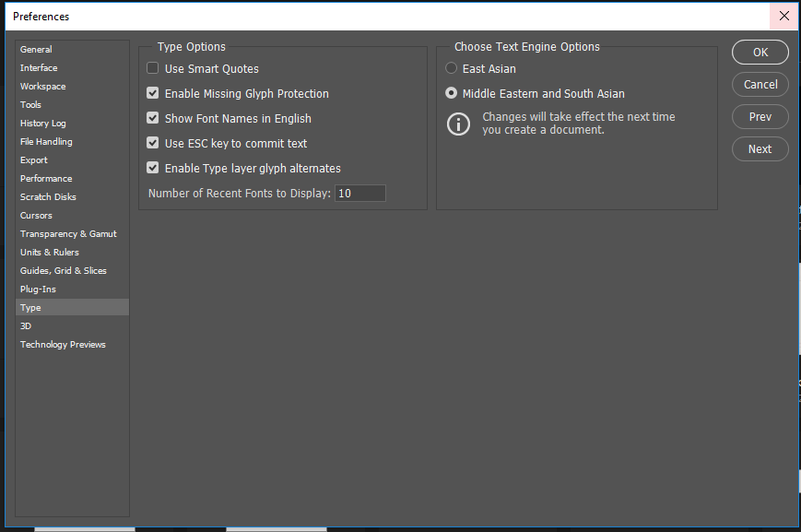Open the General preferences category
801x532 pixels.
coord(72,50)
